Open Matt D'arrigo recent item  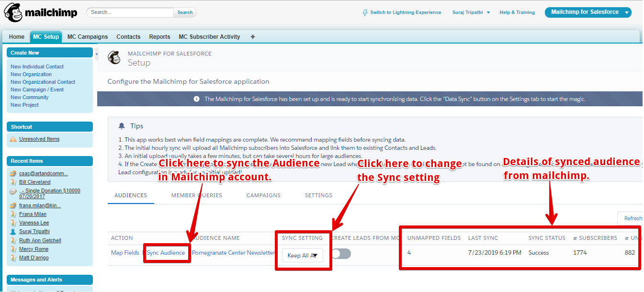click(34, 258)
